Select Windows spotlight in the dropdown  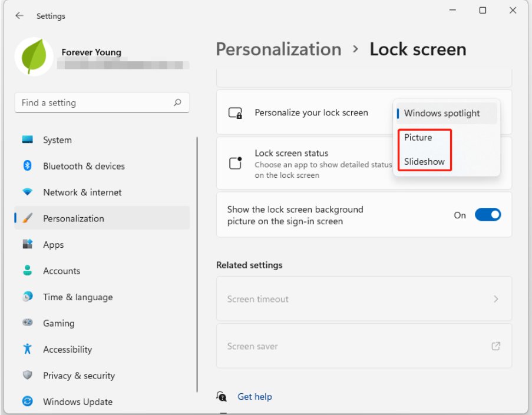445,112
